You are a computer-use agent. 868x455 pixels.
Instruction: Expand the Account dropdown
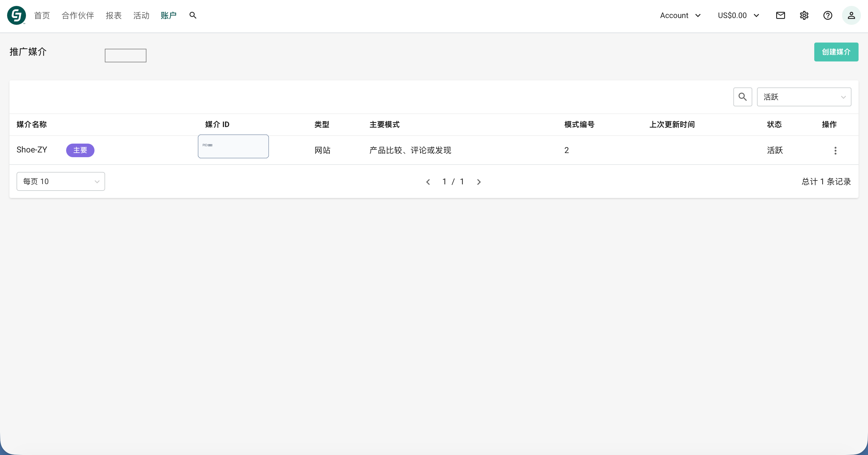click(680, 16)
